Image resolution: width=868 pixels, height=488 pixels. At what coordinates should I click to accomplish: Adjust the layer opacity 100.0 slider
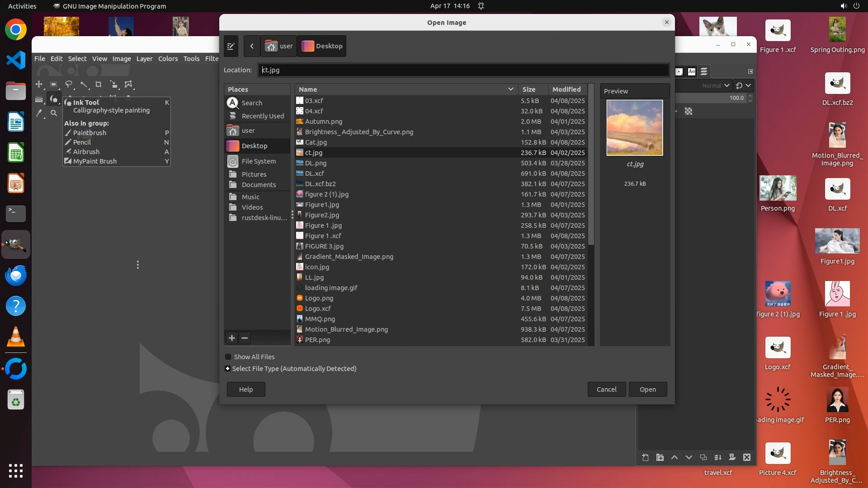point(712,98)
